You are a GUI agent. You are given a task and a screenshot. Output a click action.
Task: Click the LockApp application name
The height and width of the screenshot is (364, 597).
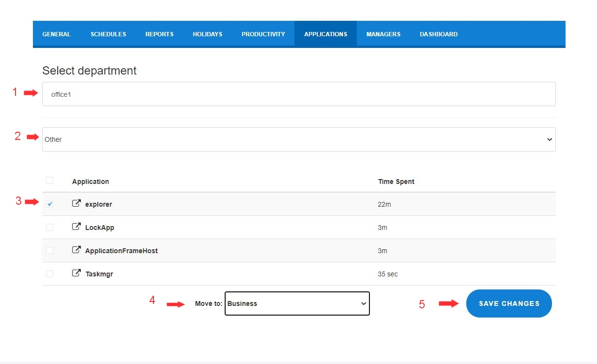pos(100,227)
